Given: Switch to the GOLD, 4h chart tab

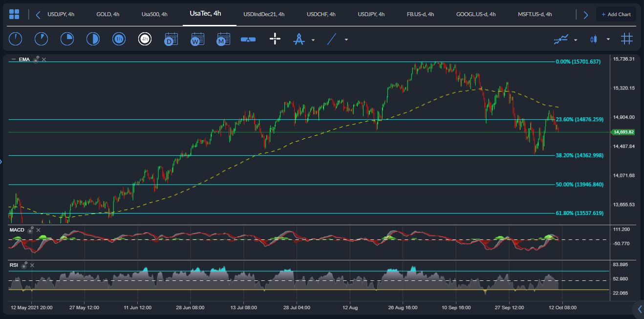Looking at the screenshot, I should (108, 14).
